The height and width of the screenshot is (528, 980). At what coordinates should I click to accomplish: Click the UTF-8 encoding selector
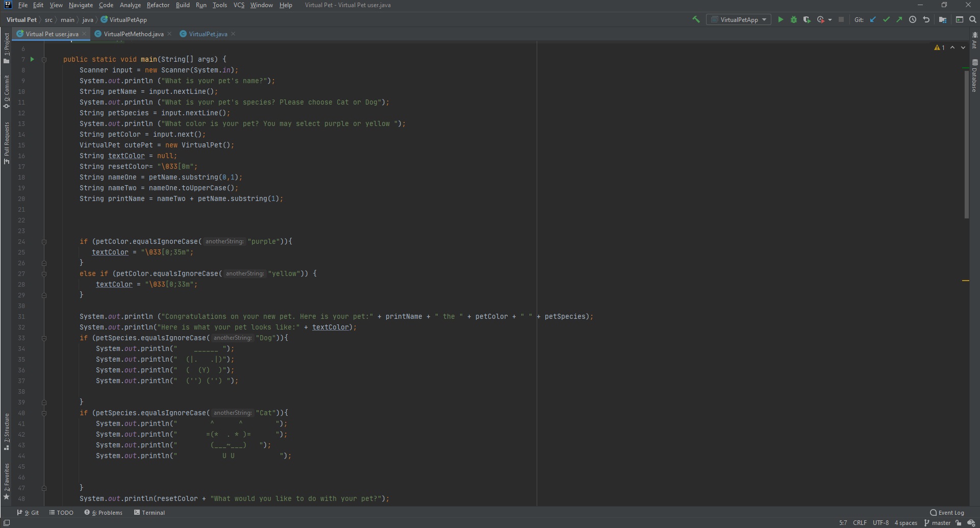(881, 523)
